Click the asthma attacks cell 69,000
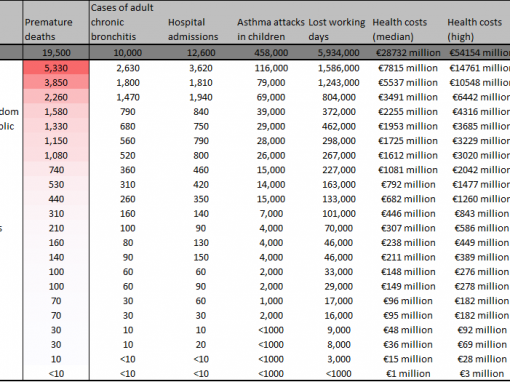This screenshot has width=510, height=382. pos(271,97)
